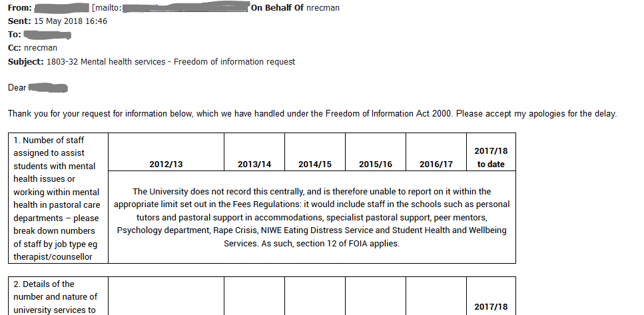
Task: Click the Subject line text
Action: click(x=170, y=61)
